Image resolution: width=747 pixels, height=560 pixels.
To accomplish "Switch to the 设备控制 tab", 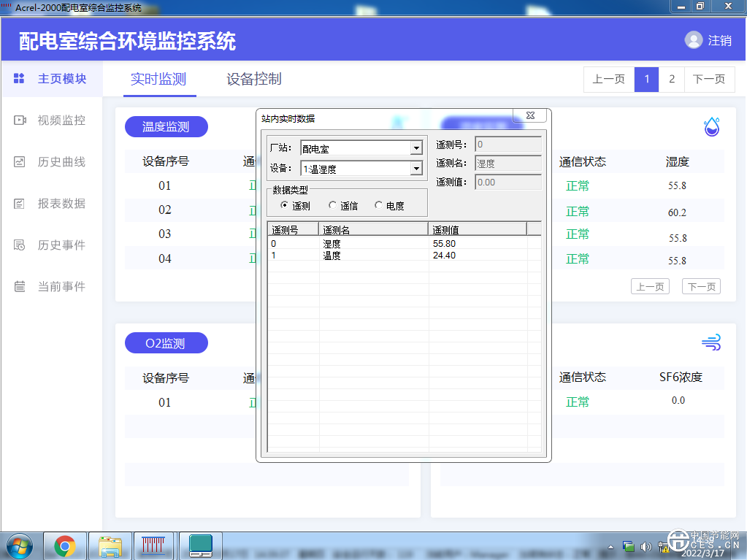I will [253, 80].
